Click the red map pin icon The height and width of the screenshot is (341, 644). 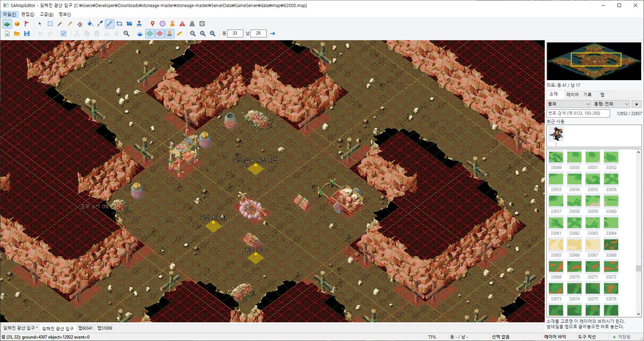153,24
